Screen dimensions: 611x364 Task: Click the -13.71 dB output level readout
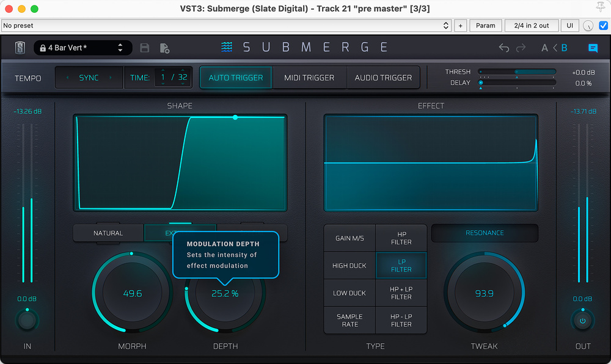583,111
